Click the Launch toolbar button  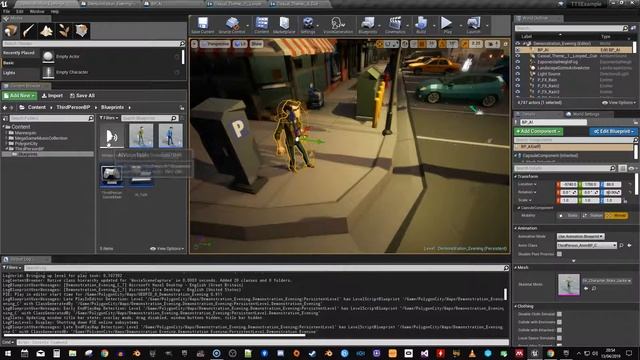pos(473,25)
